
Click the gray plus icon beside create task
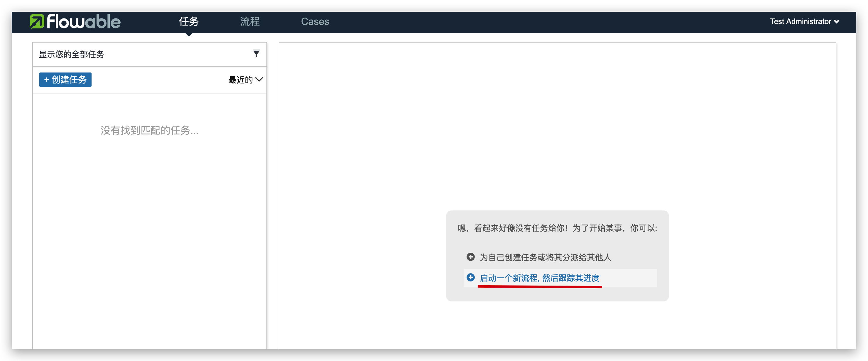tap(470, 257)
